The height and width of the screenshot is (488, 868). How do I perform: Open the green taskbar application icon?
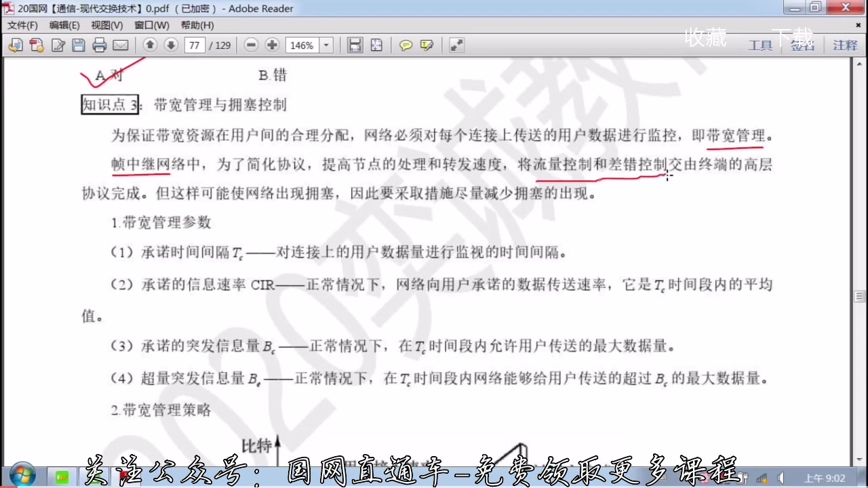62,477
